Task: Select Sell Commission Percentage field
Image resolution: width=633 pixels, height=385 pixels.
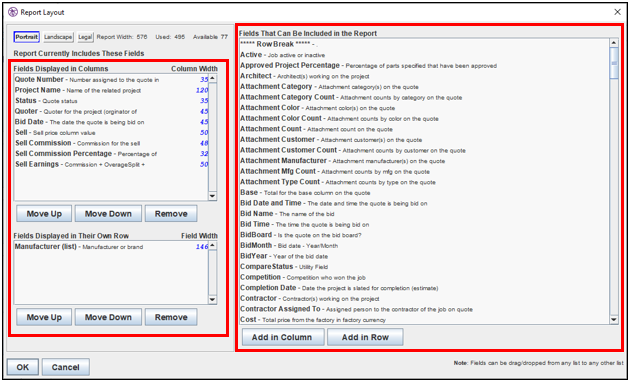Action: pyautogui.click(x=111, y=154)
